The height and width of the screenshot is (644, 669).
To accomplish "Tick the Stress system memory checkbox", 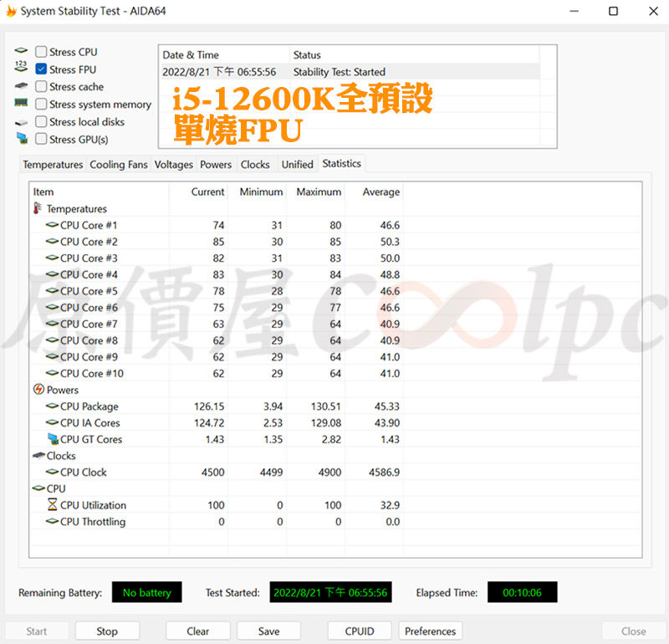I will pos(41,105).
